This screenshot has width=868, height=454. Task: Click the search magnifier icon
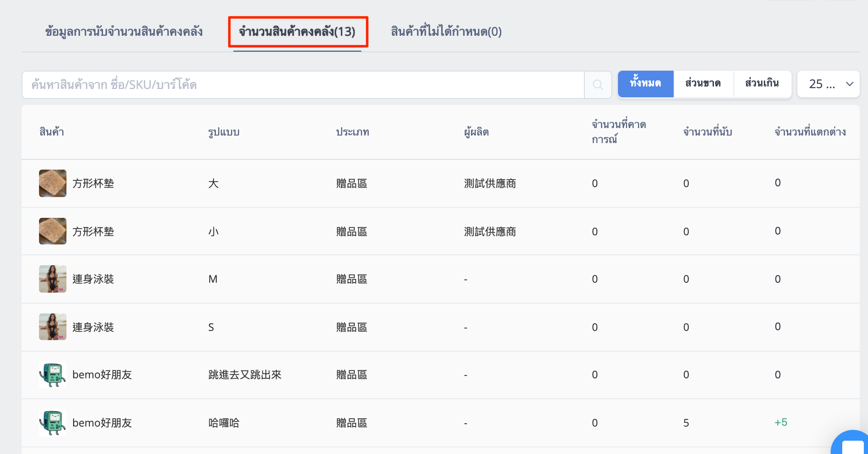point(598,85)
